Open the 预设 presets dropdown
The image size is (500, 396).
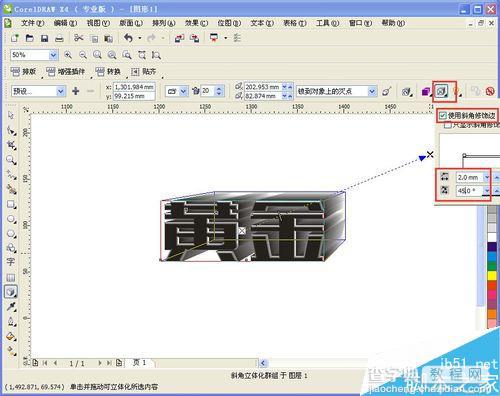click(61, 91)
